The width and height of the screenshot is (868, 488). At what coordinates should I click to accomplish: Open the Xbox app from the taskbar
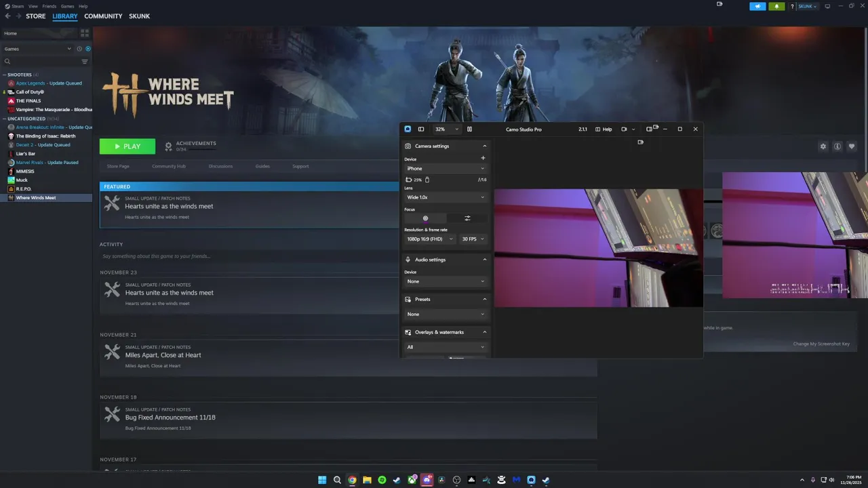tap(412, 480)
